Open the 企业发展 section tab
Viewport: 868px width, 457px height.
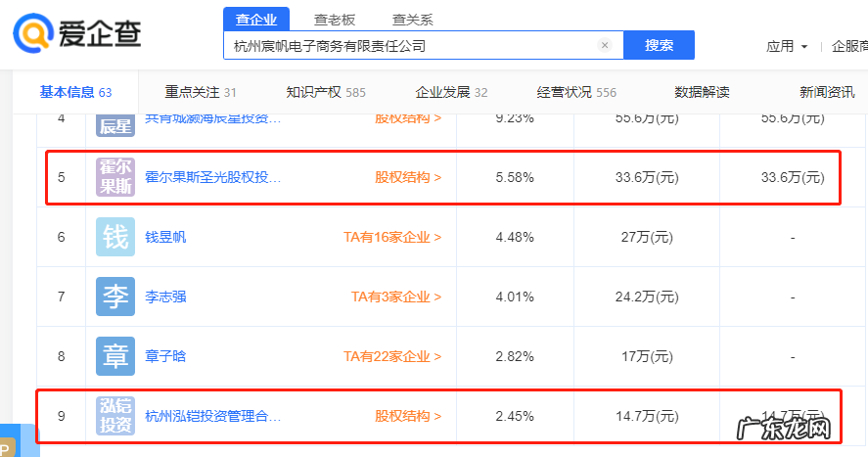click(x=451, y=92)
